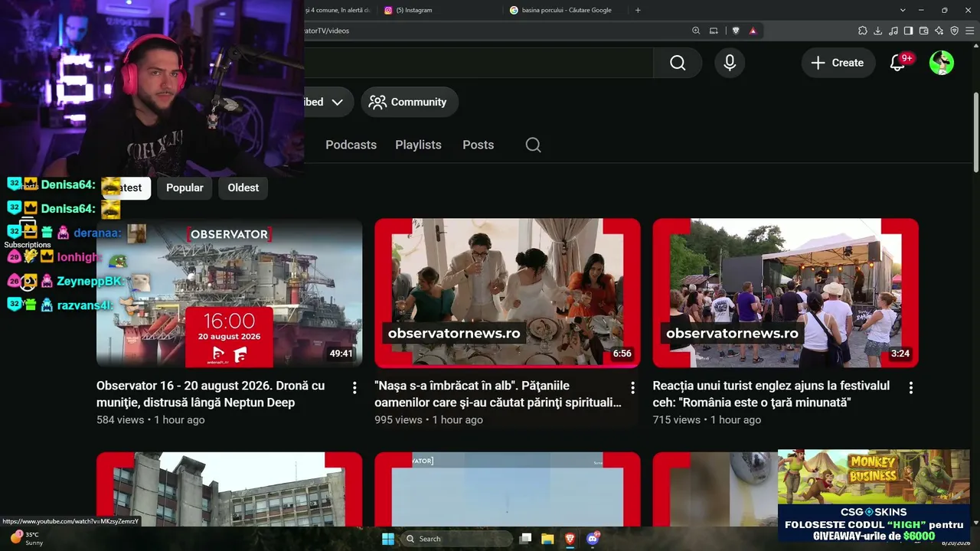Screen dimensions: 980x551
Task: Open the Windows Start menu
Action: pos(388,539)
